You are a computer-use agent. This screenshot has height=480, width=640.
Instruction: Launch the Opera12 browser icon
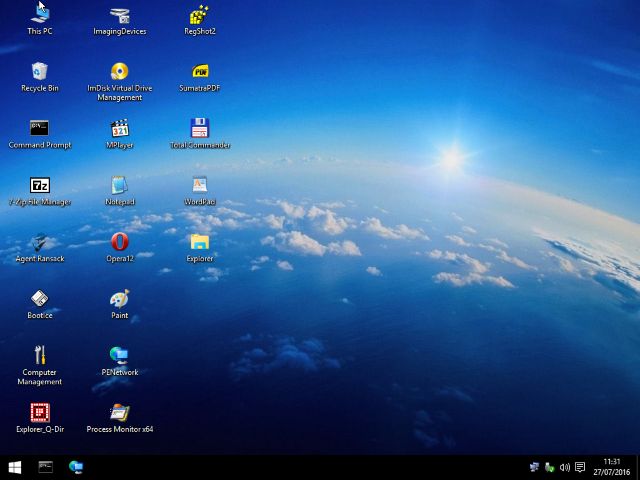[x=120, y=243]
